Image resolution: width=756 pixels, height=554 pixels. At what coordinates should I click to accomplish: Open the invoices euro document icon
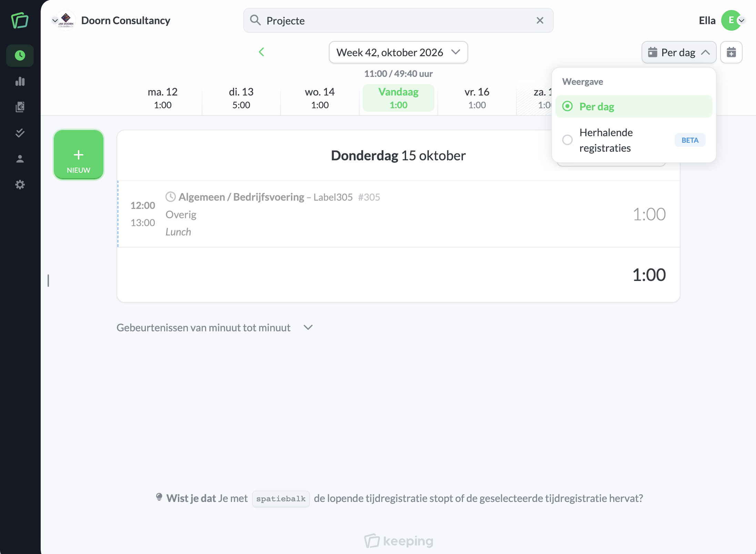(20, 107)
